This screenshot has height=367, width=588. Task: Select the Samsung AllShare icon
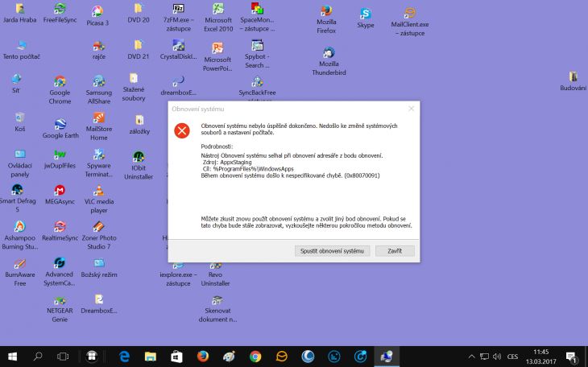pos(99,90)
